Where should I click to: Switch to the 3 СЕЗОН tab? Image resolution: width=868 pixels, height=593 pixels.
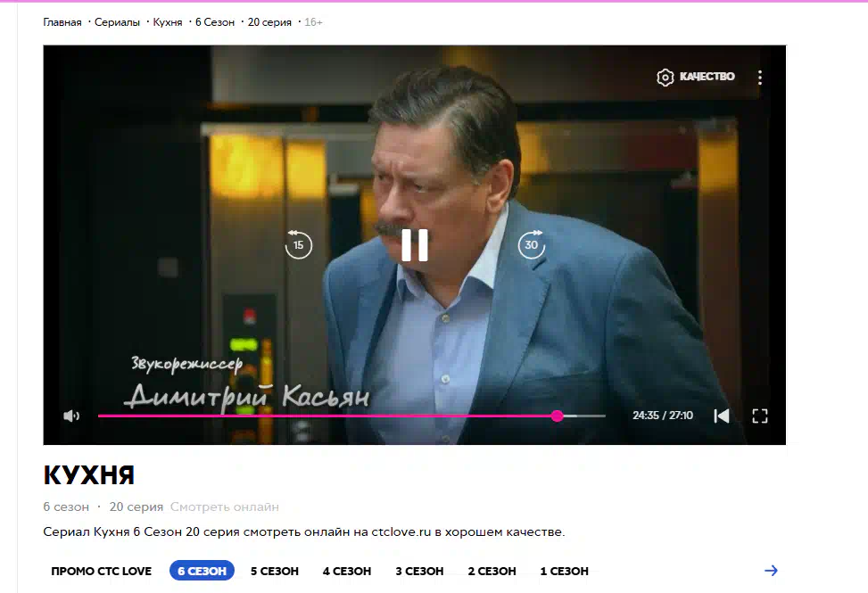419,571
